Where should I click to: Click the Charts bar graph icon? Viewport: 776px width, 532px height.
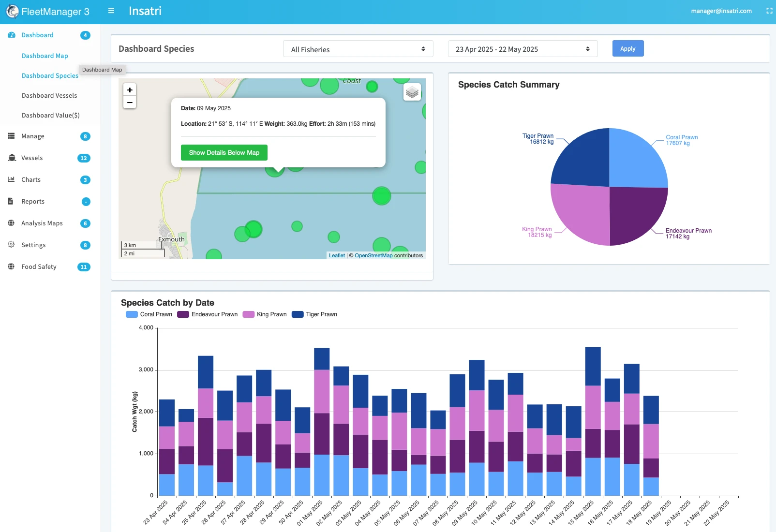tap(11, 179)
